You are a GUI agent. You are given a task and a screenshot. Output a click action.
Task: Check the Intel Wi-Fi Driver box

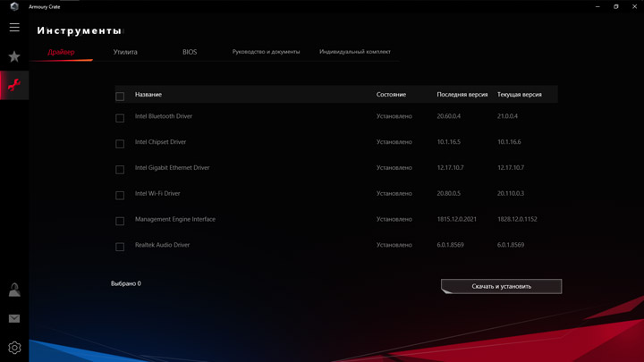120,196
